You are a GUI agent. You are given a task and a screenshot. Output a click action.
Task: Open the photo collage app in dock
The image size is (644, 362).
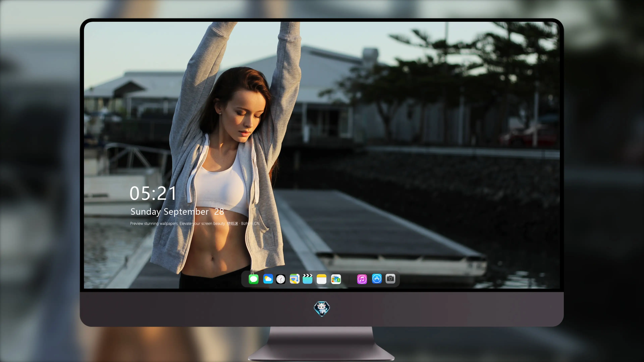[336, 279]
